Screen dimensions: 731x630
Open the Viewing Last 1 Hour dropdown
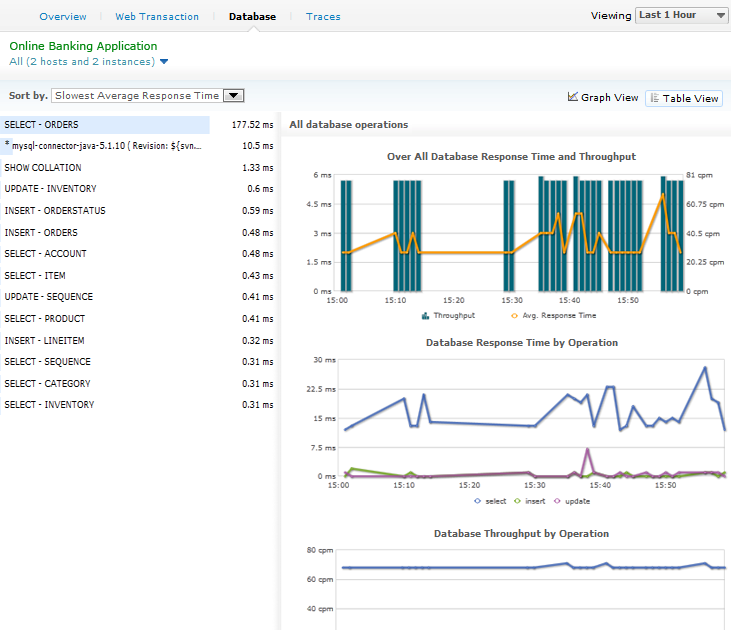[682, 16]
